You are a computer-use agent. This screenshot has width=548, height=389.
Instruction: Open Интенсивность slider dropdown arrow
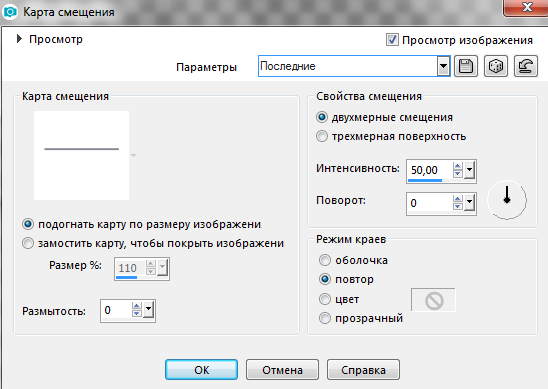pyautogui.click(x=469, y=170)
